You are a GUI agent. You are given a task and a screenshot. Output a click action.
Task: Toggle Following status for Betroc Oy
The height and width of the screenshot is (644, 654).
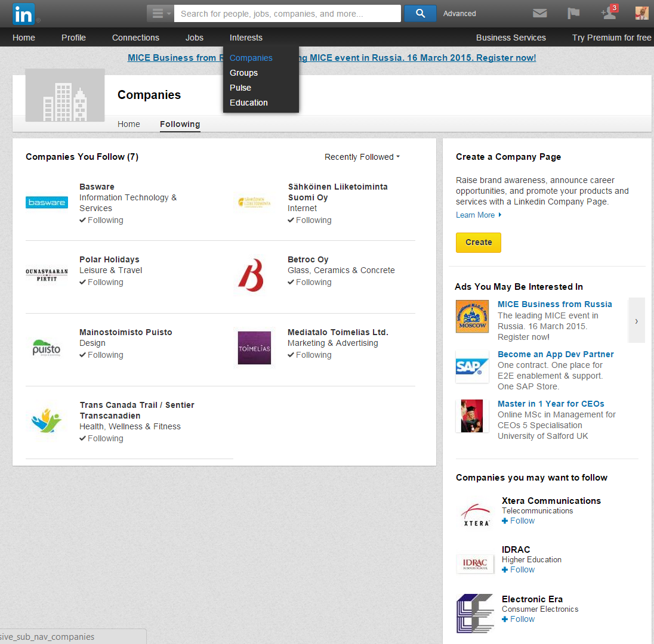[310, 282]
